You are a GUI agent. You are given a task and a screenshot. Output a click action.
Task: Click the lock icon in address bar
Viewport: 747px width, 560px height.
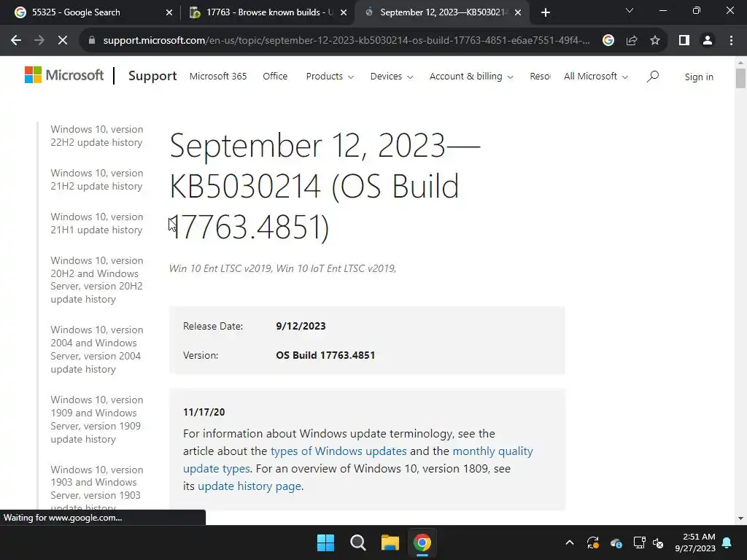coord(92,41)
